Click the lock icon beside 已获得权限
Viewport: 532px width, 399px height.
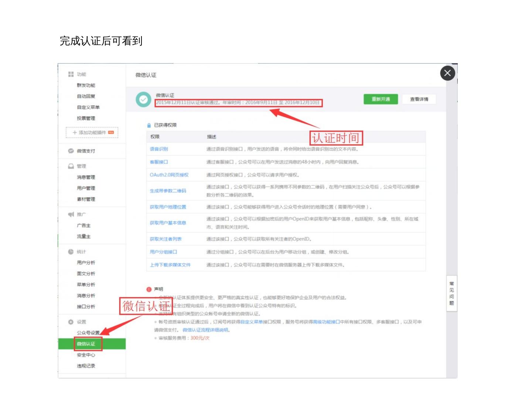point(149,125)
